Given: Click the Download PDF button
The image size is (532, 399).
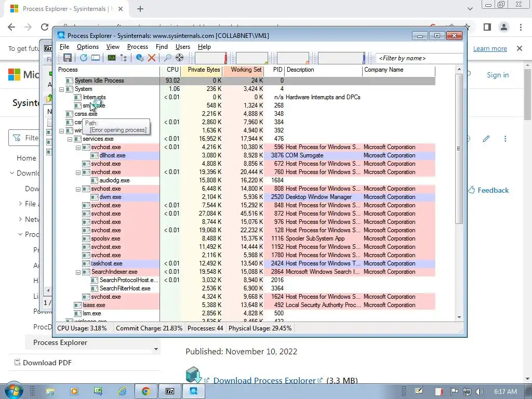Looking at the screenshot, I should click(x=43, y=363).
